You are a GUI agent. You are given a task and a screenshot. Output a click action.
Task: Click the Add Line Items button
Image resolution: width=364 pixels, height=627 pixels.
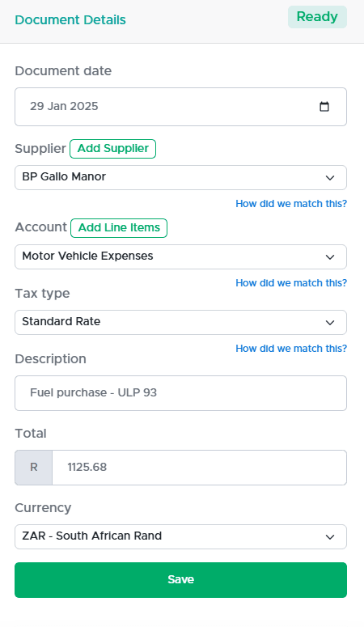pos(119,228)
